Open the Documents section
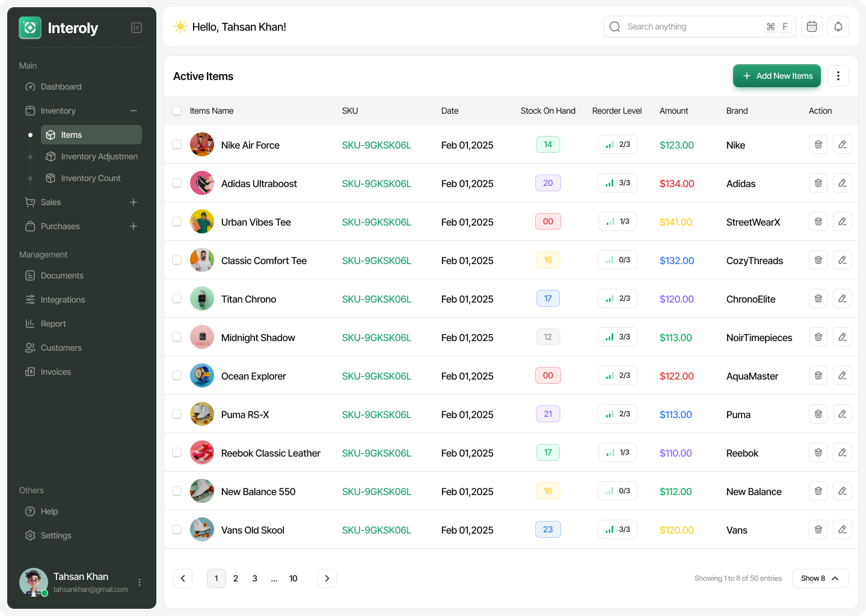Viewport: 866px width, 616px height. [62, 276]
